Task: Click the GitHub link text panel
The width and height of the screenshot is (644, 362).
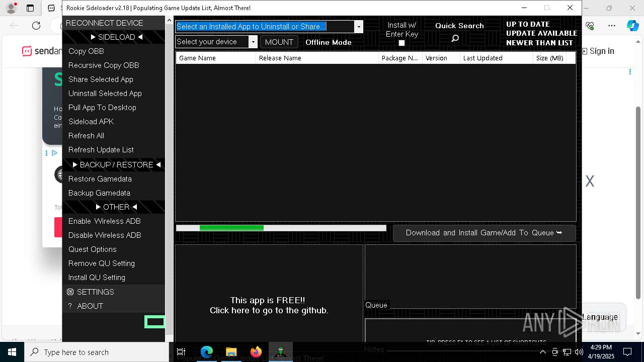Action: coord(269,306)
